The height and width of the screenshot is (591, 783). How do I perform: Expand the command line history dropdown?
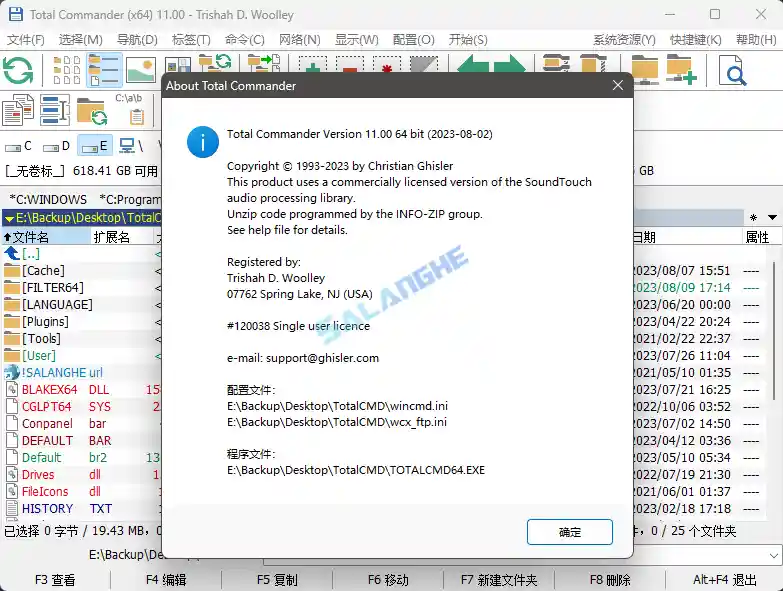click(x=774, y=555)
